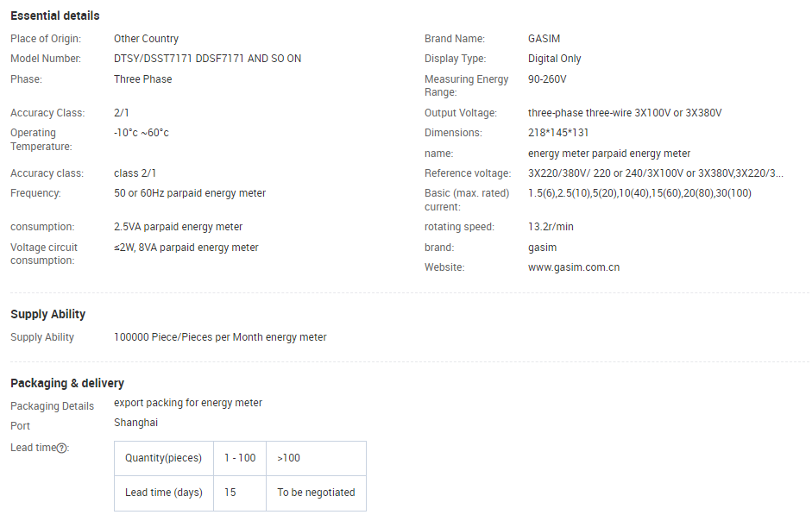Click the Lead time (days) row label
The height and width of the screenshot is (521, 812).
[163, 493]
